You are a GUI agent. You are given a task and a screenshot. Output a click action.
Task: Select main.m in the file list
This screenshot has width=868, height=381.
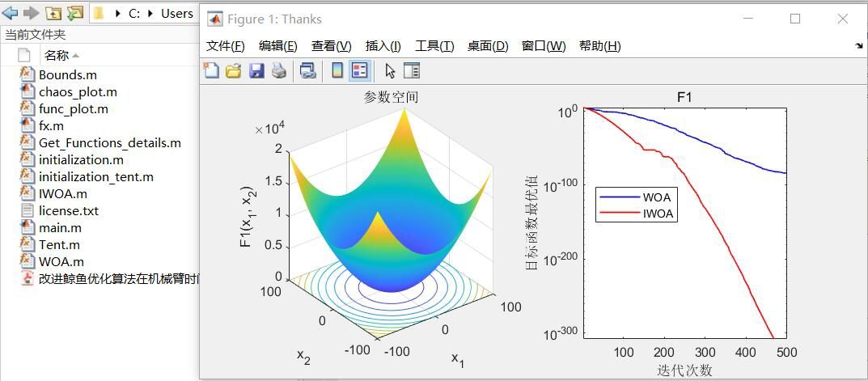[x=61, y=227]
